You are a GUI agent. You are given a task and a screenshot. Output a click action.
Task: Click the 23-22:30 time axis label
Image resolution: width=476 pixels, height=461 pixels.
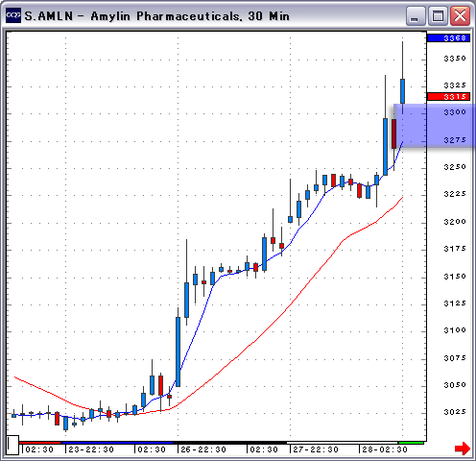(91, 449)
